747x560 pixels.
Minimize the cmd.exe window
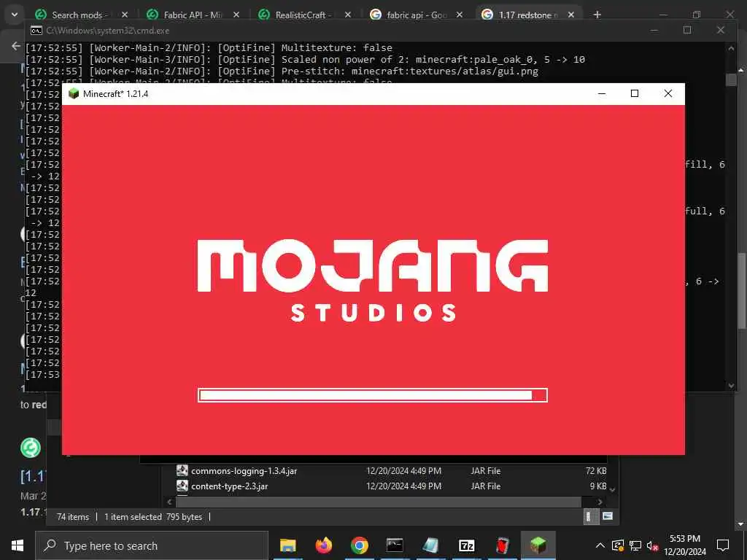(654, 30)
